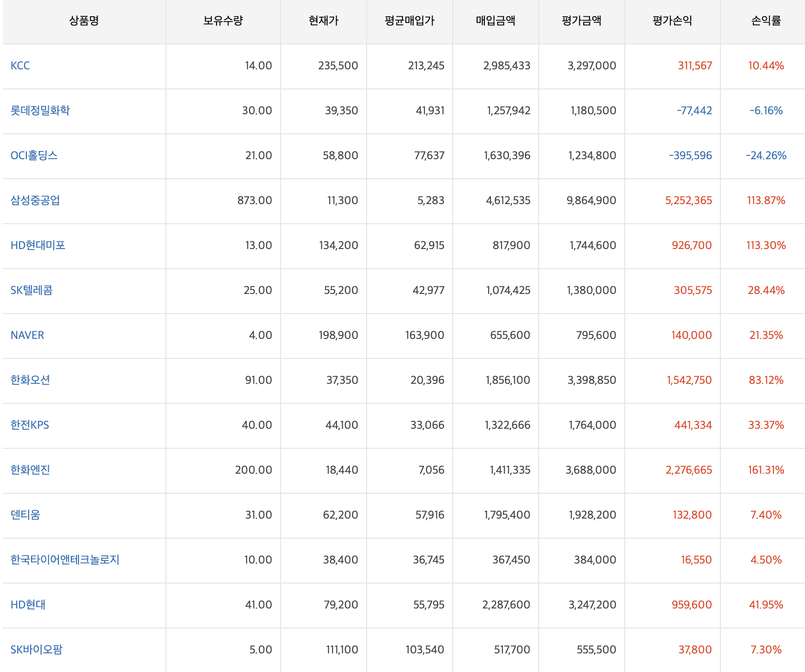Select 한화엔진 return rate 161.31%
Image resolution: width=805 pixels, height=672 pixels.
point(766,470)
